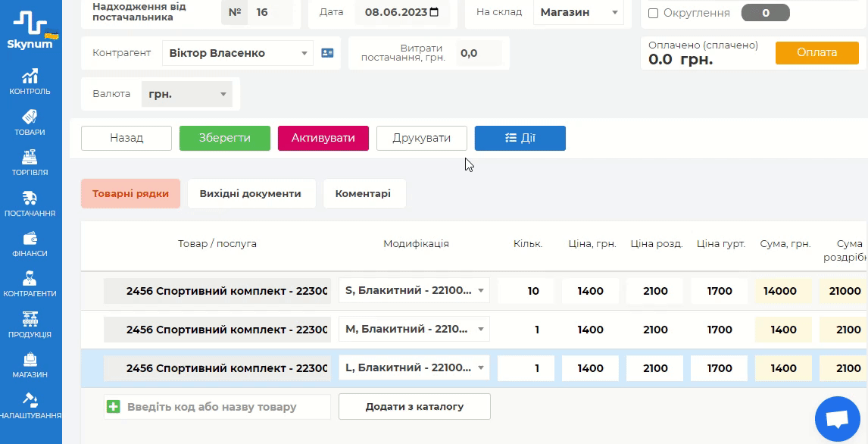The height and width of the screenshot is (444, 868).
Task: Open the Контрагенти sidebar section
Action: [30, 284]
